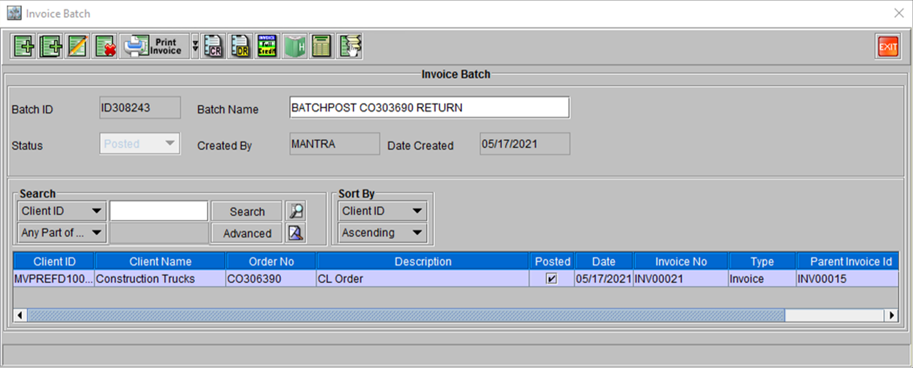
Task: Click the Parent Invoice Id column header
Action: (x=847, y=261)
